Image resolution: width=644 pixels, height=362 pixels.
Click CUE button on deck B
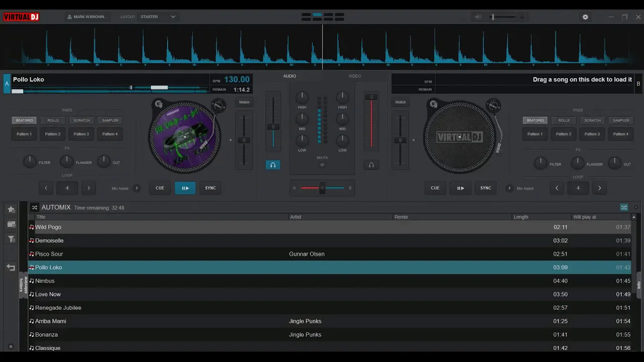coord(435,188)
